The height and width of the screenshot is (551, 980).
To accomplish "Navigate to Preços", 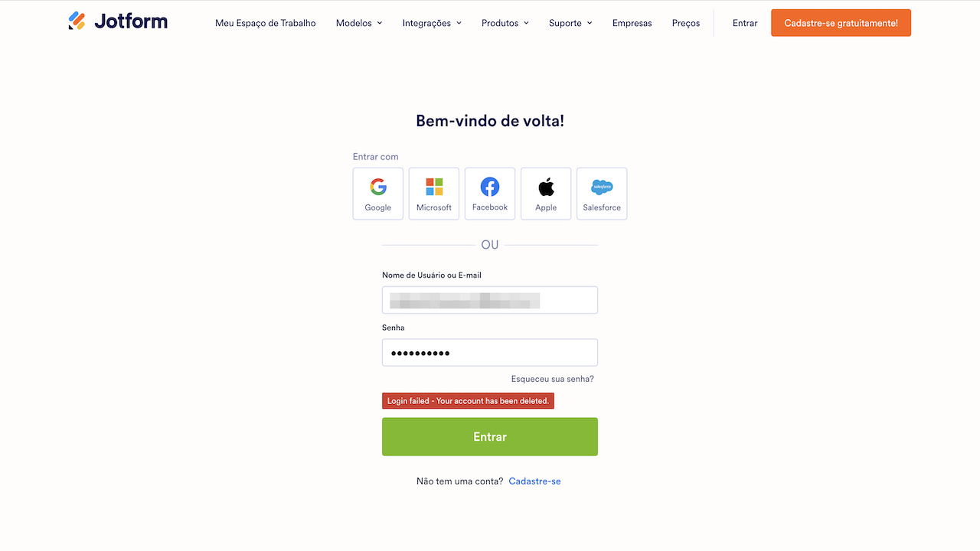I will pyautogui.click(x=686, y=23).
